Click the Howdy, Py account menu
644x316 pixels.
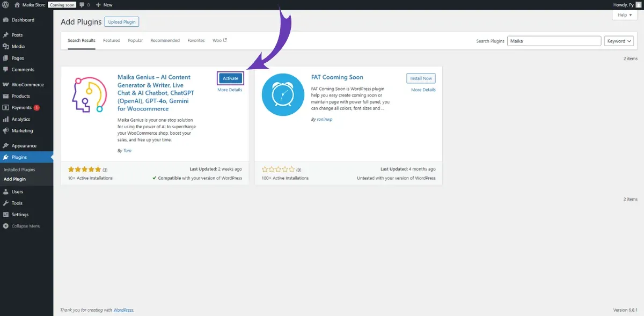(x=627, y=5)
